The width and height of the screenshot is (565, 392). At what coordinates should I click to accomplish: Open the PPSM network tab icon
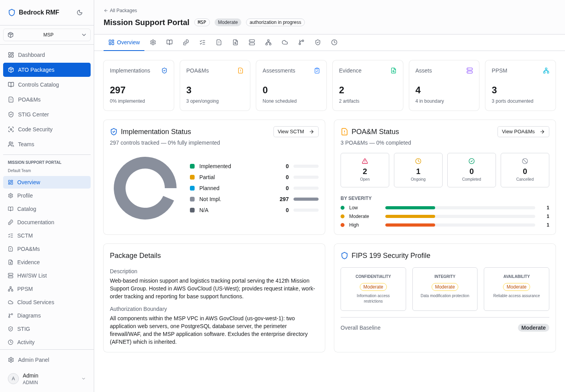click(268, 42)
